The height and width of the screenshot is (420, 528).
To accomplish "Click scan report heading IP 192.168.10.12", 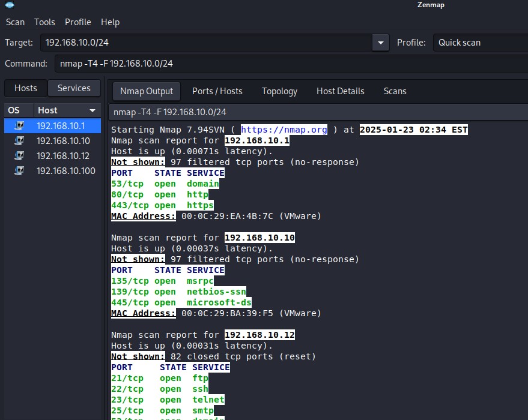I will (x=259, y=335).
